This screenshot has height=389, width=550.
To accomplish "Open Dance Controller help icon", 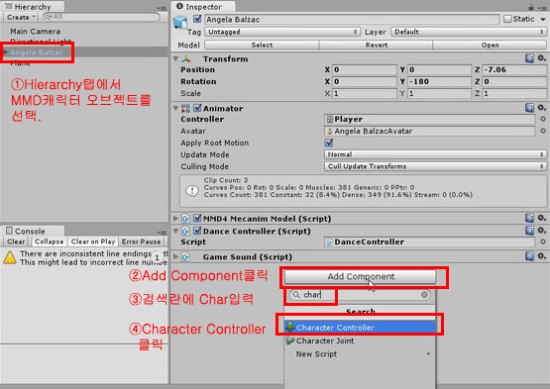I will [x=529, y=230].
